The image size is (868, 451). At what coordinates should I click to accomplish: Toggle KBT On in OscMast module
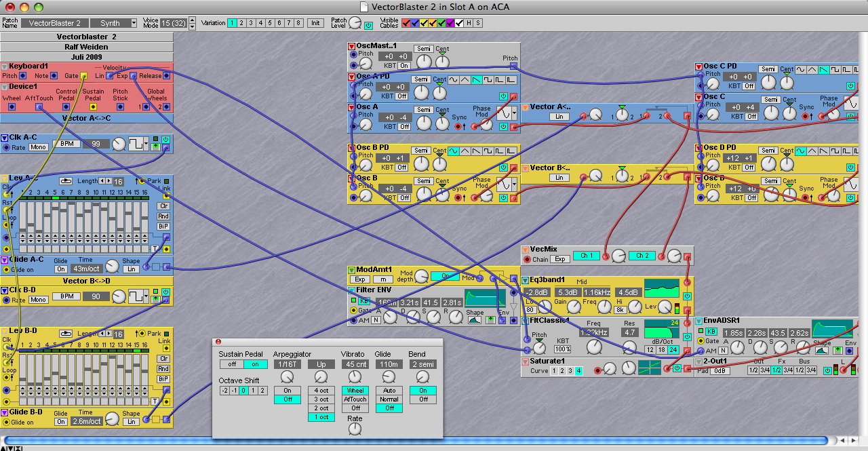(x=404, y=66)
